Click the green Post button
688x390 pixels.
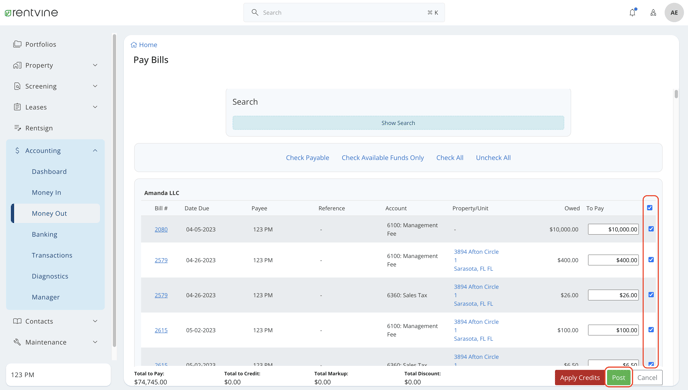618,377
